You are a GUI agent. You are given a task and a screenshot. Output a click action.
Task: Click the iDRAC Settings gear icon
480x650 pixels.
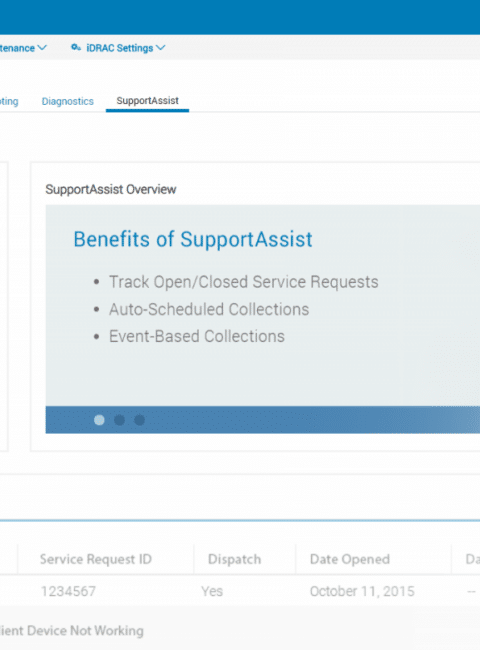click(75, 48)
